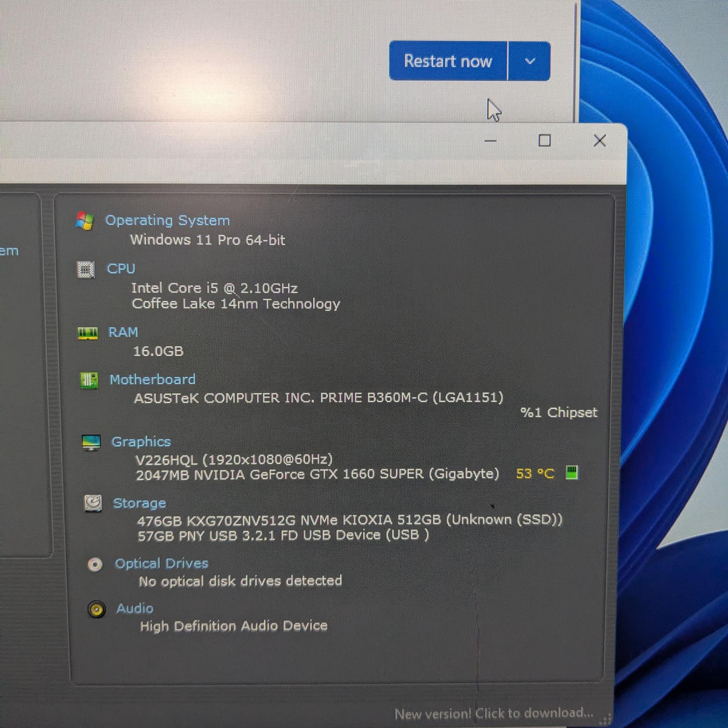Select 'No optical disk drives detected' text
Viewport: 728px width, 728px height.
click(x=240, y=582)
